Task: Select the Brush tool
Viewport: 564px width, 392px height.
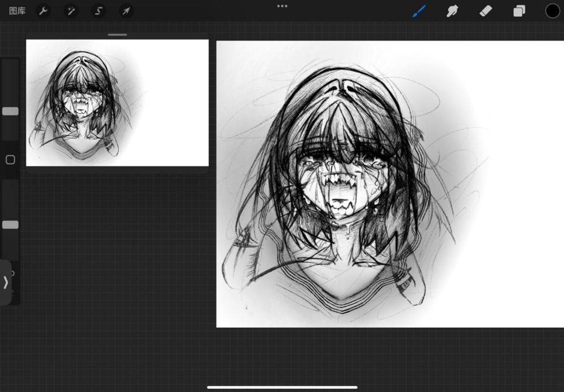Action: tap(419, 11)
